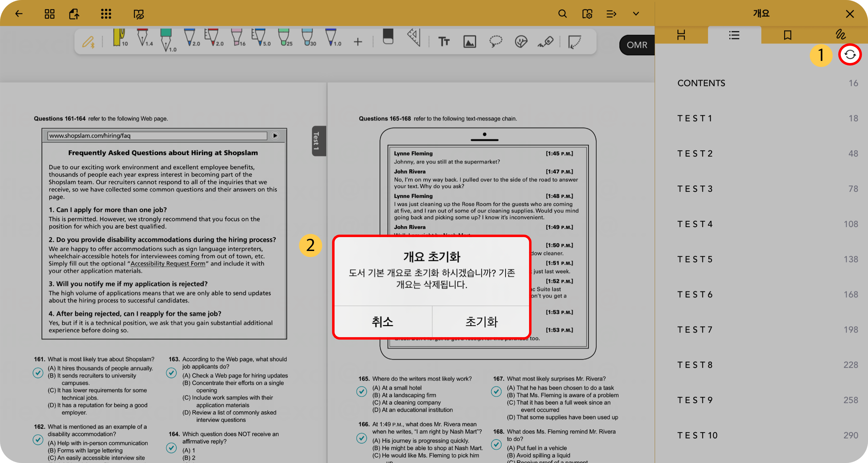This screenshot has width=868, height=463.
Task: Select the green marker 25
Action: [x=285, y=38]
